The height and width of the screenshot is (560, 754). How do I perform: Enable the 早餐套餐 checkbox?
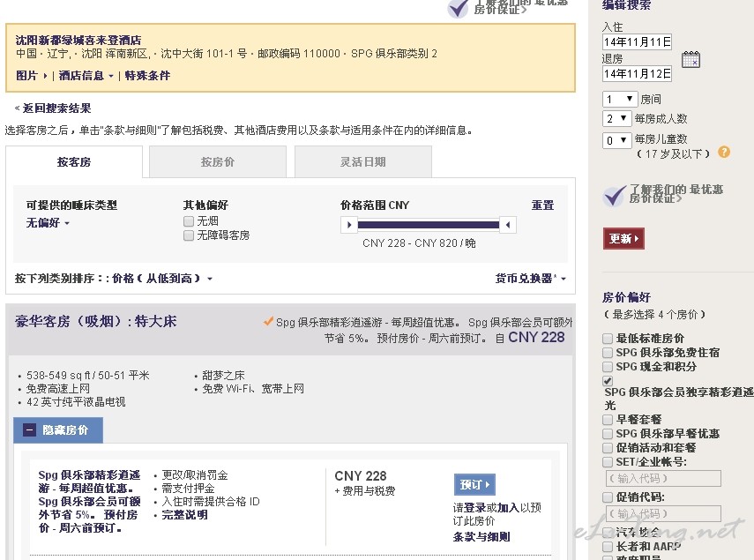pyautogui.click(x=608, y=420)
